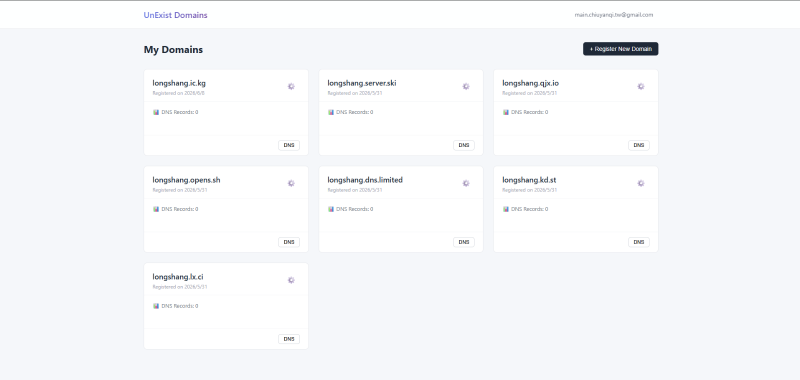Click DNS records icon in longshang.qjx.io card
Screen dimensions: 800x380
pyautogui.click(x=506, y=112)
